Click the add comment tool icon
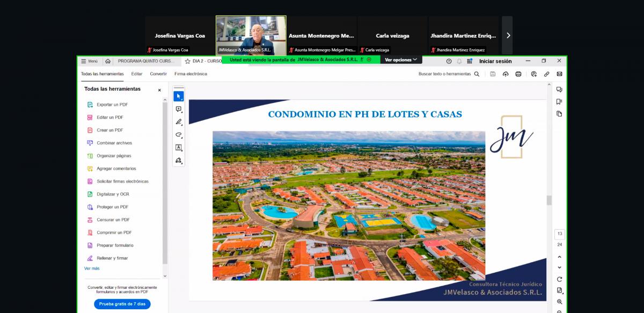This screenshot has width=644, height=313. [178, 109]
